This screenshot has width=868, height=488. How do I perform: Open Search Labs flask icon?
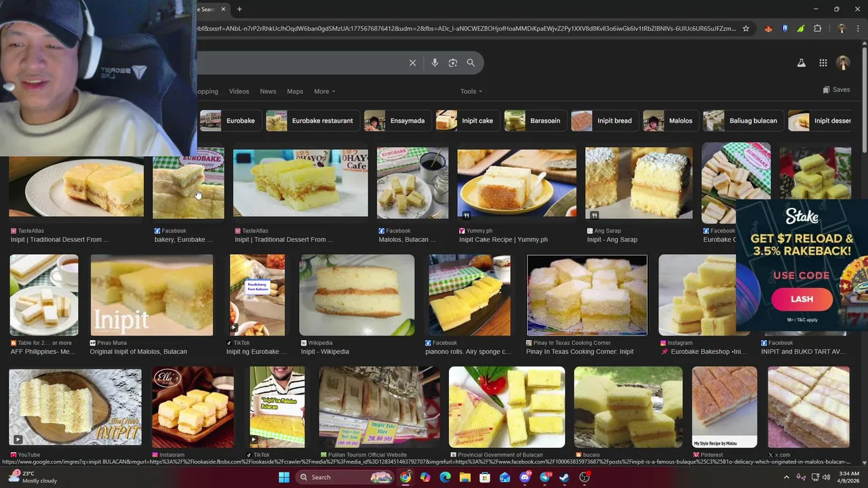(801, 63)
